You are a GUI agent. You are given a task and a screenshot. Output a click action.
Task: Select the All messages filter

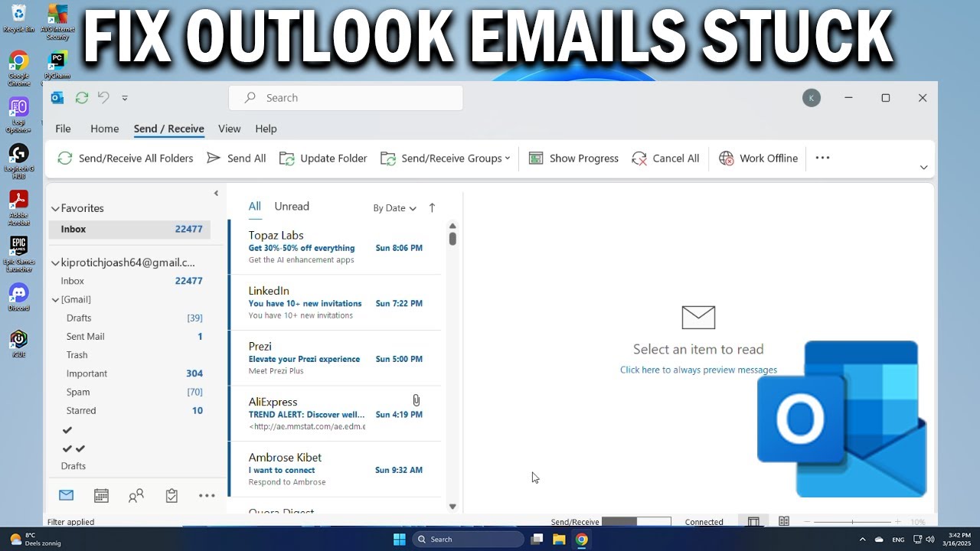pyautogui.click(x=254, y=207)
